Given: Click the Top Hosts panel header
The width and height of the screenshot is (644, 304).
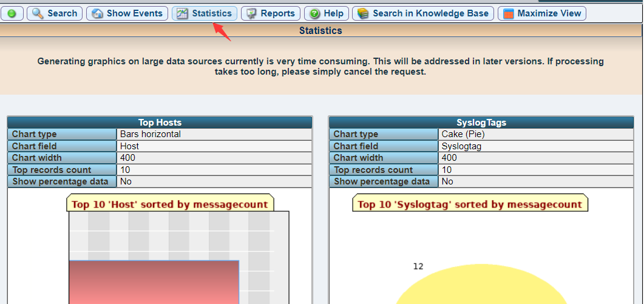Looking at the screenshot, I should click(x=160, y=123).
